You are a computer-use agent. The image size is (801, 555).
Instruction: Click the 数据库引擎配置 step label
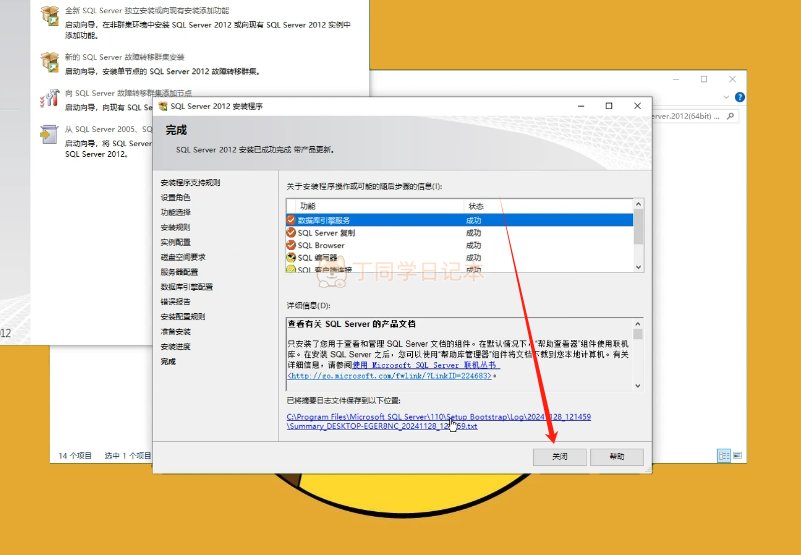[x=186, y=287]
